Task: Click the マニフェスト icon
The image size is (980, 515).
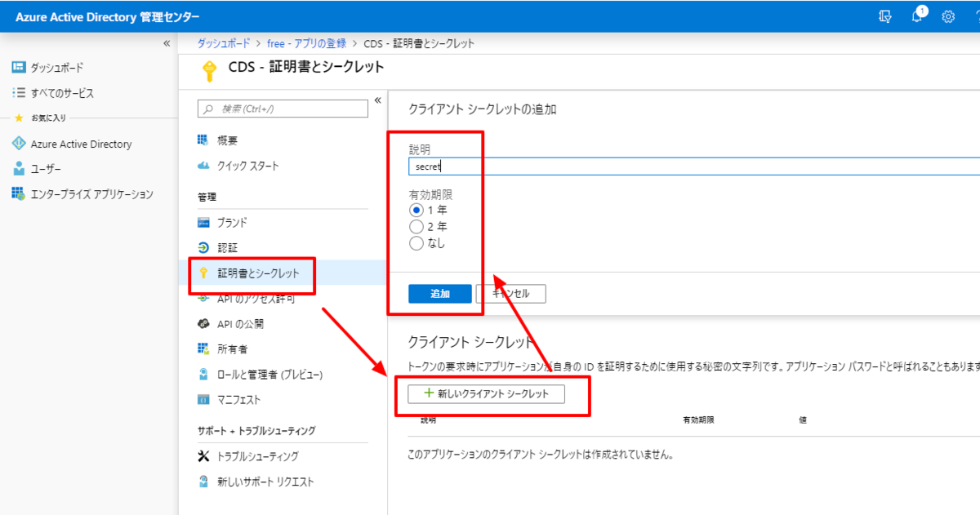Action: click(x=203, y=400)
